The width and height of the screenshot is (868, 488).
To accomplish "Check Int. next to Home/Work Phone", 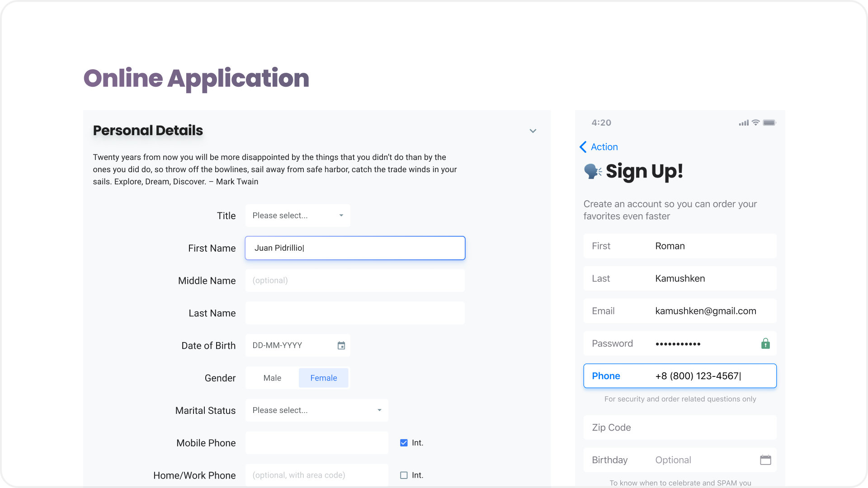I will tap(403, 475).
